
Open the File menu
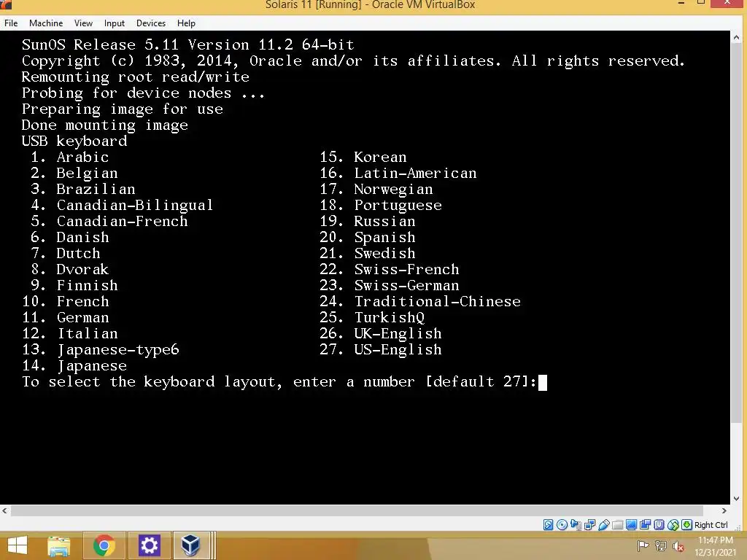11,23
